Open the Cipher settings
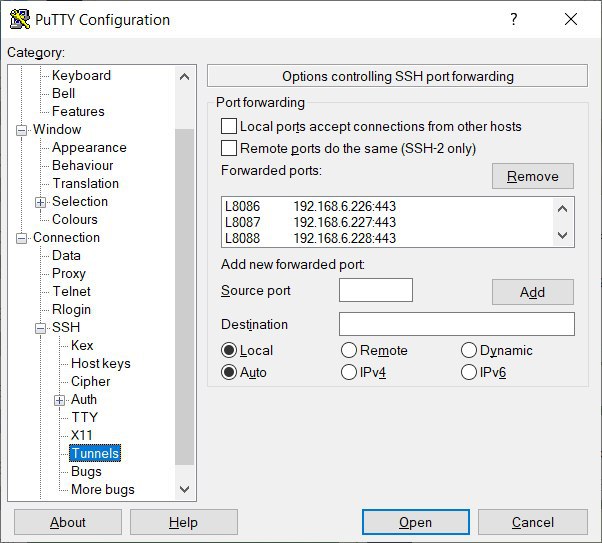 coord(91,382)
